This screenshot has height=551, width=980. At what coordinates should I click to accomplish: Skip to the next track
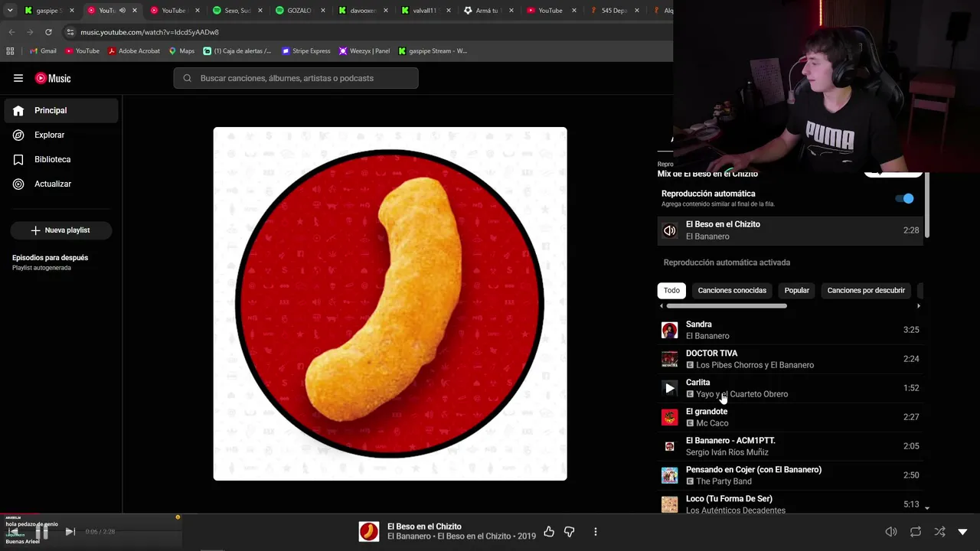pos(70,532)
